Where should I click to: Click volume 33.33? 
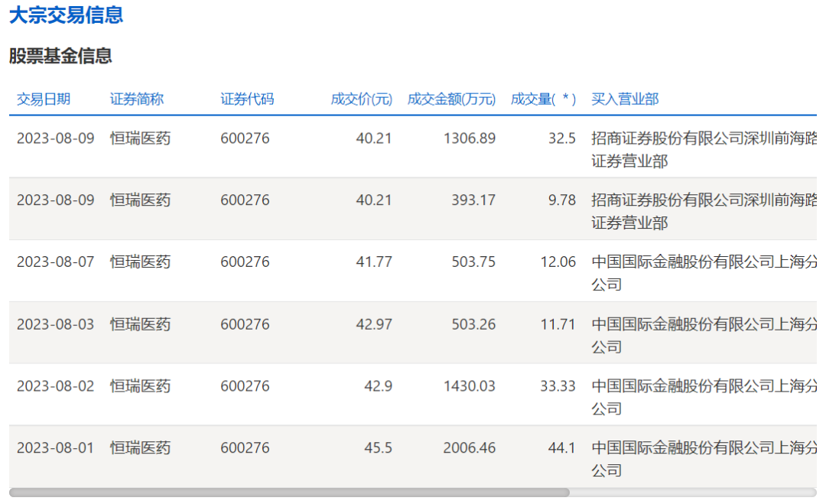pos(558,386)
